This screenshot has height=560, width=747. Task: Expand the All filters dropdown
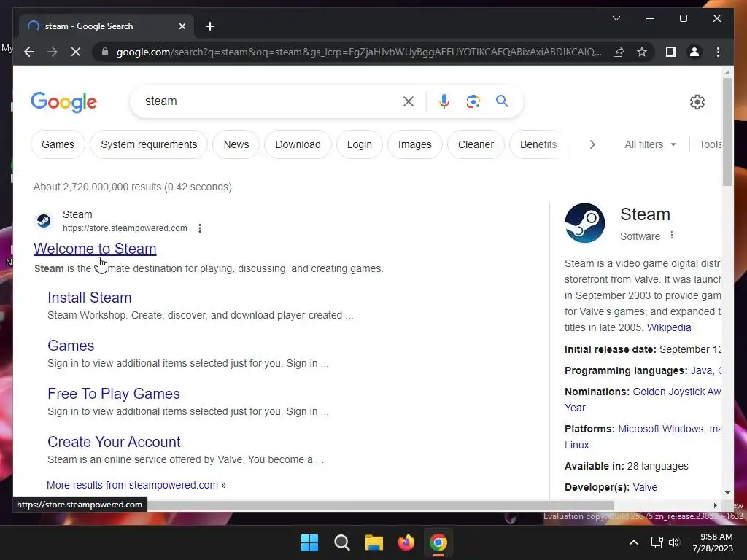[650, 144]
